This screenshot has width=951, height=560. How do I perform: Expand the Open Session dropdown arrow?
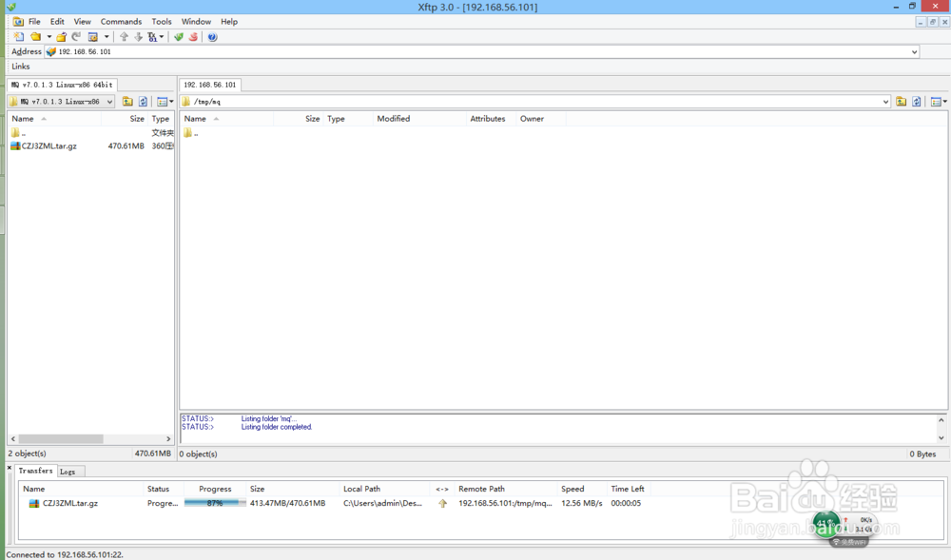[49, 37]
